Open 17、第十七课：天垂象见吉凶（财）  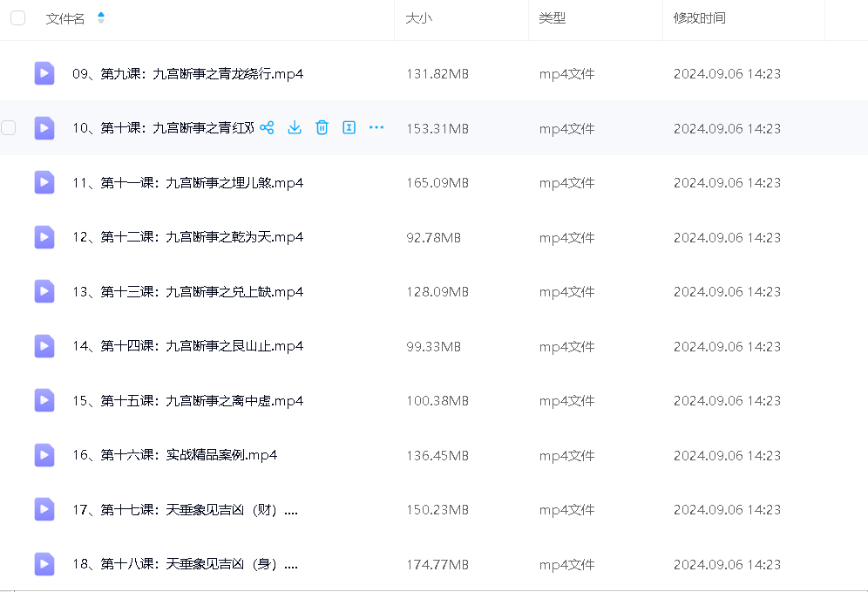(185, 510)
